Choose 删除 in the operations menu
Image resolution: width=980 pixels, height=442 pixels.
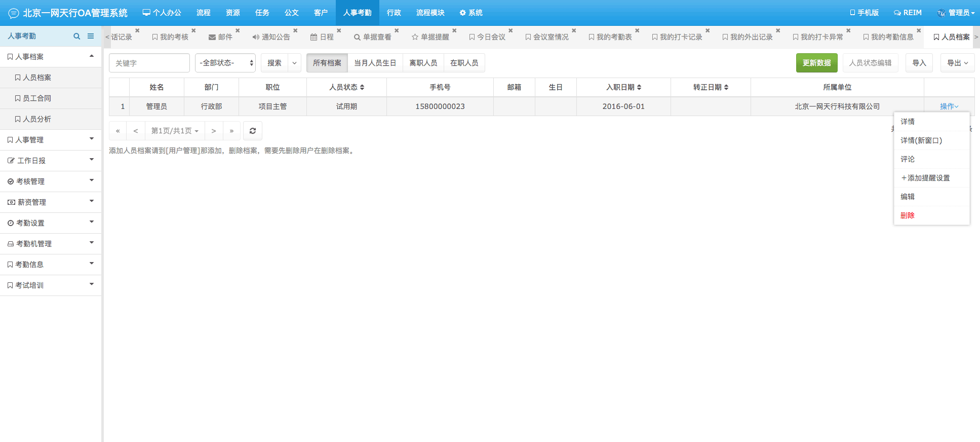pos(908,215)
